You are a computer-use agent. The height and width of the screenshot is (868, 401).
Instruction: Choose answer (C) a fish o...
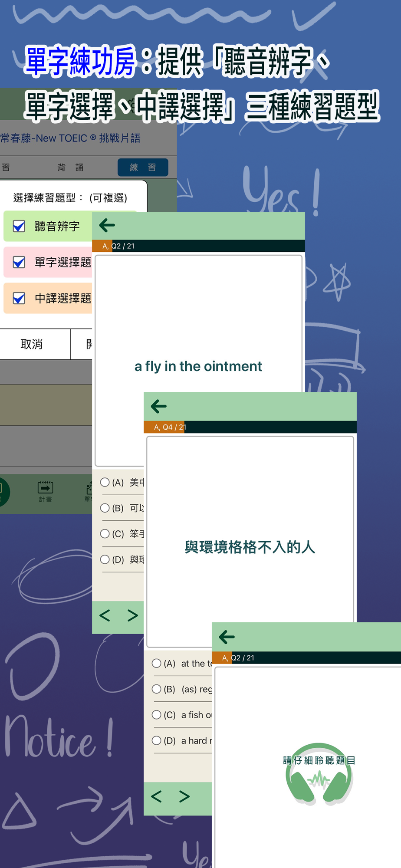(157, 714)
